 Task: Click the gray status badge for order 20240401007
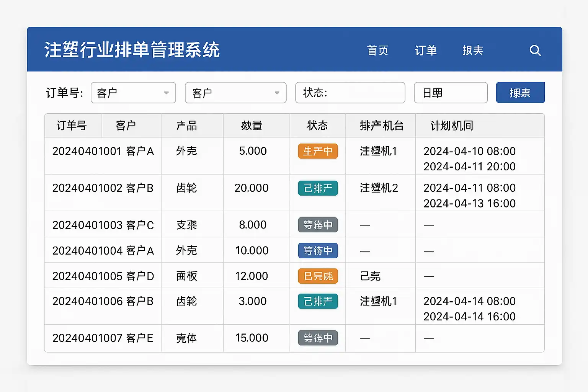click(x=318, y=338)
